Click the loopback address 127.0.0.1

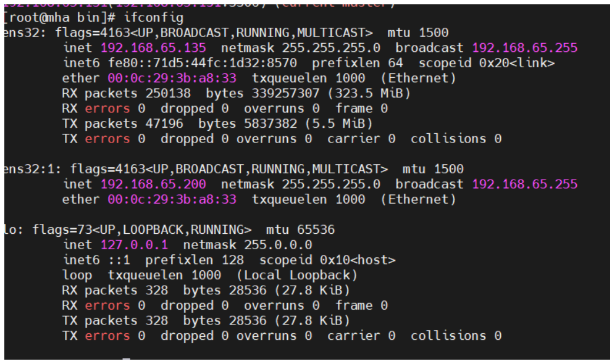coord(134,245)
